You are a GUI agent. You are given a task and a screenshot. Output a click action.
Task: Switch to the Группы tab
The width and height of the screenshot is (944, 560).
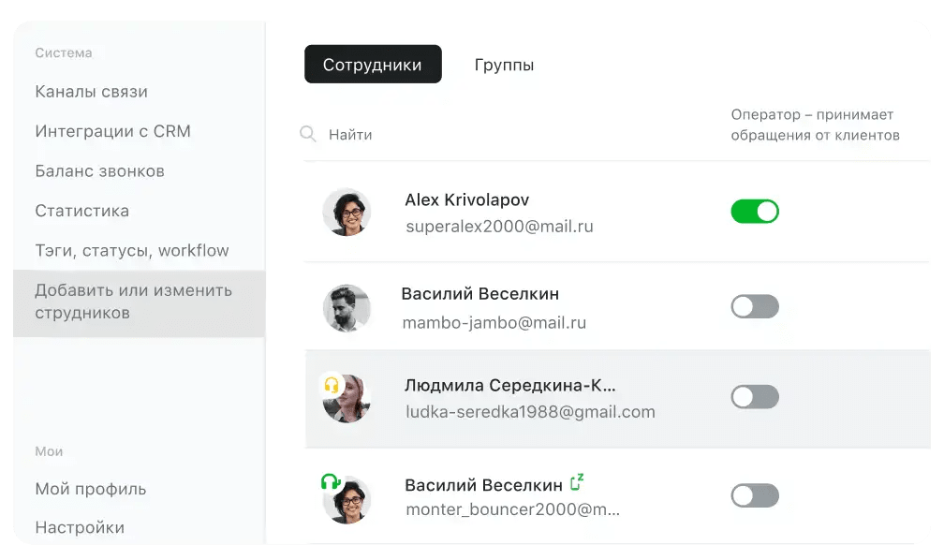pyautogui.click(x=504, y=65)
